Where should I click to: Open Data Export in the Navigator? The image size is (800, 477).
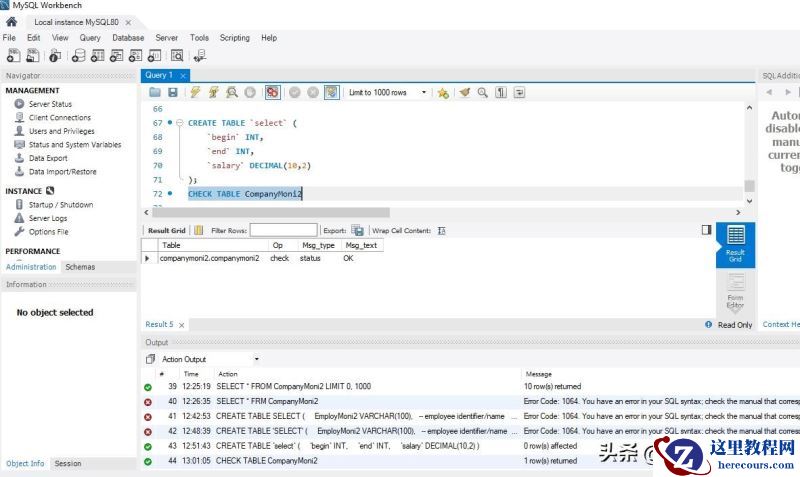(x=48, y=158)
